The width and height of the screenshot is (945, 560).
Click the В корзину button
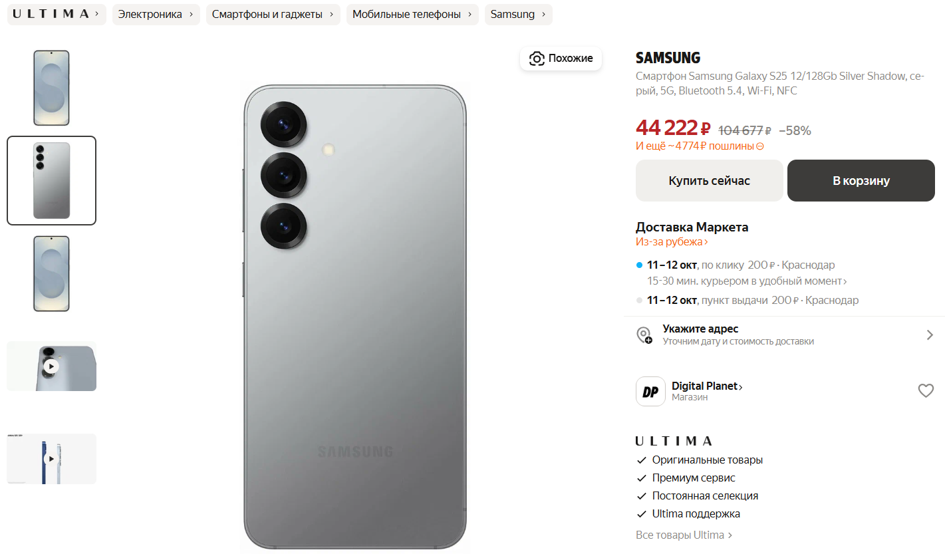click(x=861, y=180)
